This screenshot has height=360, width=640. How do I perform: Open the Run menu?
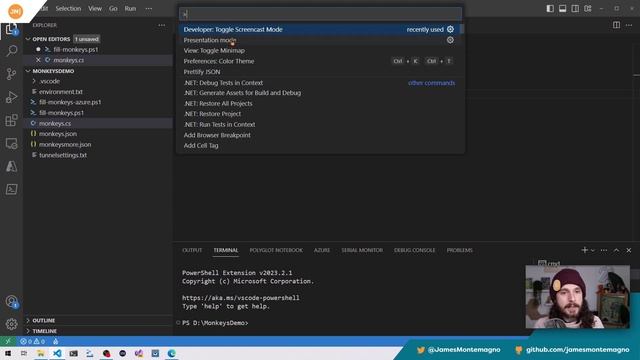click(130, 9)
